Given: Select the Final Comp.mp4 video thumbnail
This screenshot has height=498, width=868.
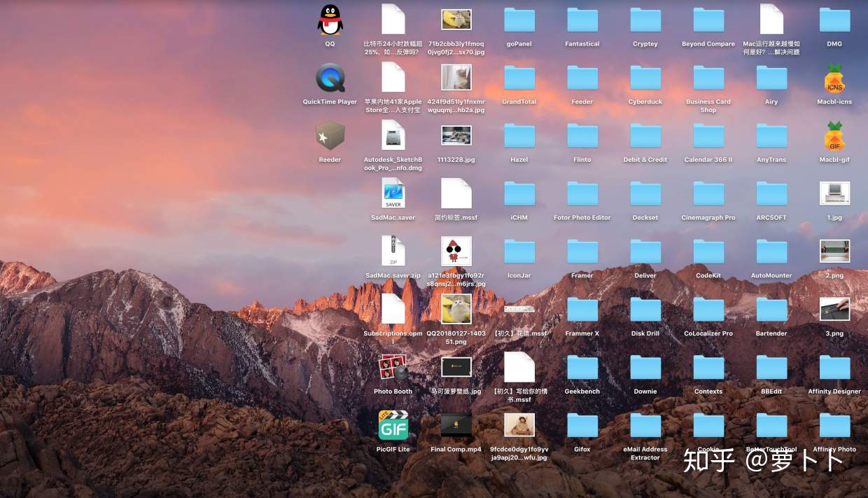Looking at the screenshot, I should [x=456, y=425].
